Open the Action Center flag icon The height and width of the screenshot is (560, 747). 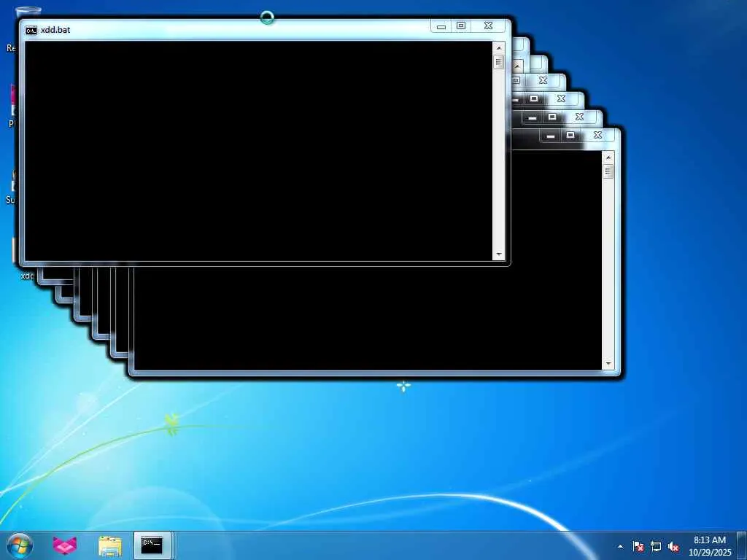(638, 547)
